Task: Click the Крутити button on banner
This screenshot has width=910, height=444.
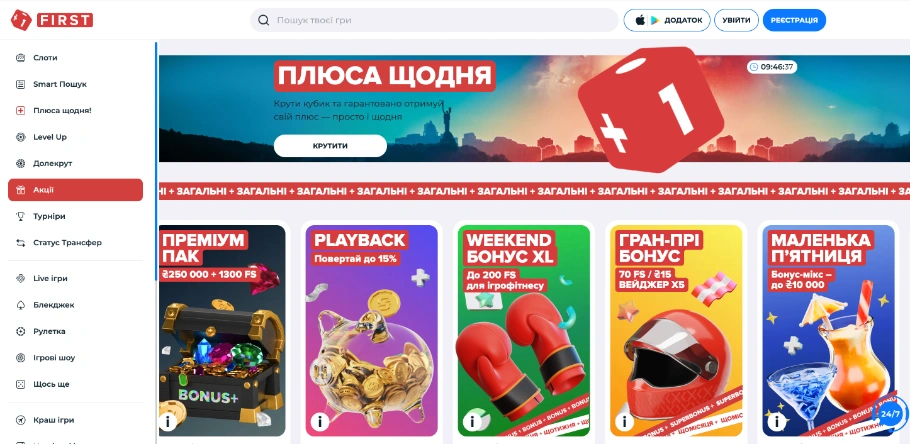Action: [x=330, y=146]
